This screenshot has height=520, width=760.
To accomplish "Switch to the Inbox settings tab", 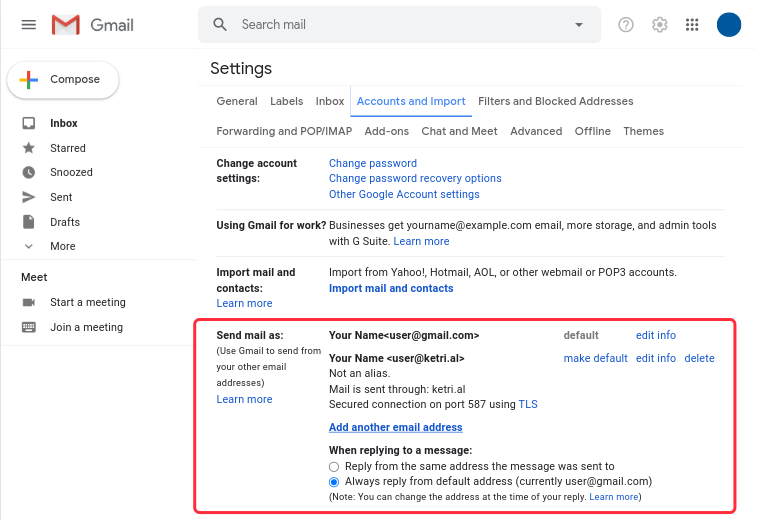I will click(x=330, y=101).
